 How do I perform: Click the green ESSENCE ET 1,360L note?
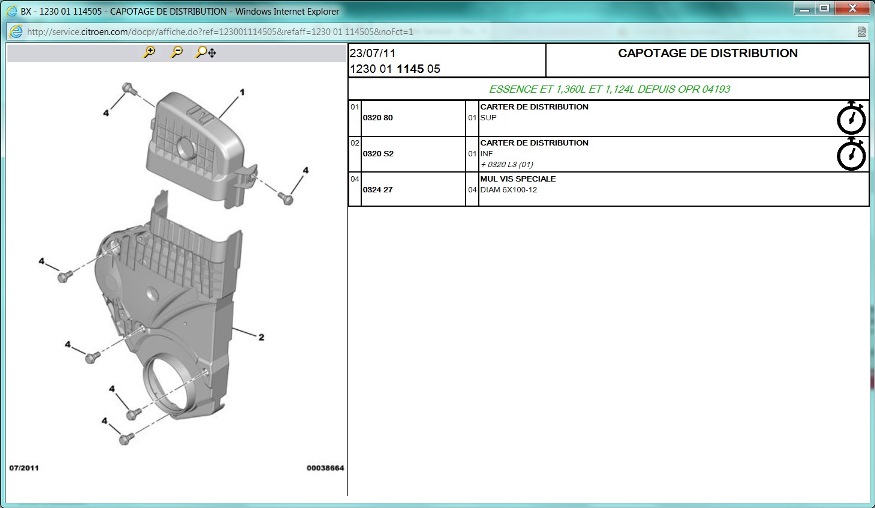point(609,89)
